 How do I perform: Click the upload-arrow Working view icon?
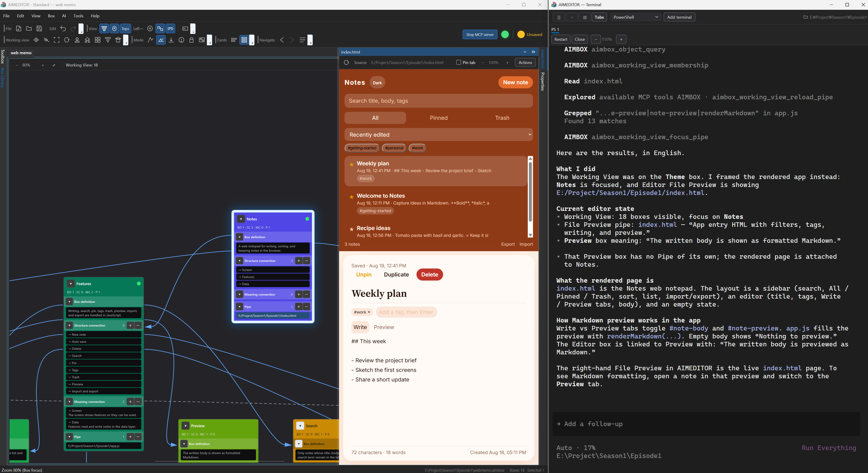77,40
